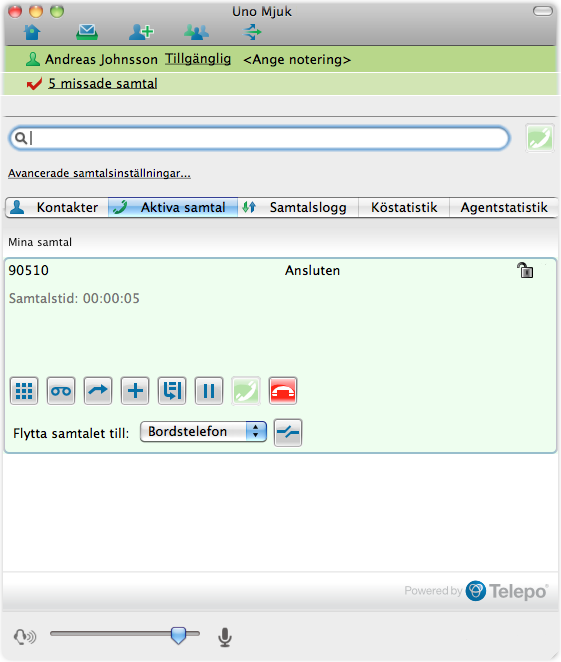Click the Ansluten call status text

click(312, 270)
